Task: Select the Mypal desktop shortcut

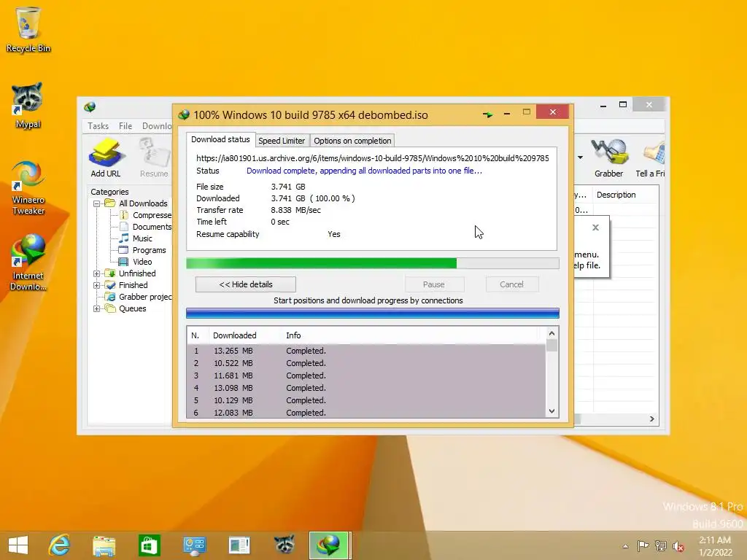Action: 28,105
